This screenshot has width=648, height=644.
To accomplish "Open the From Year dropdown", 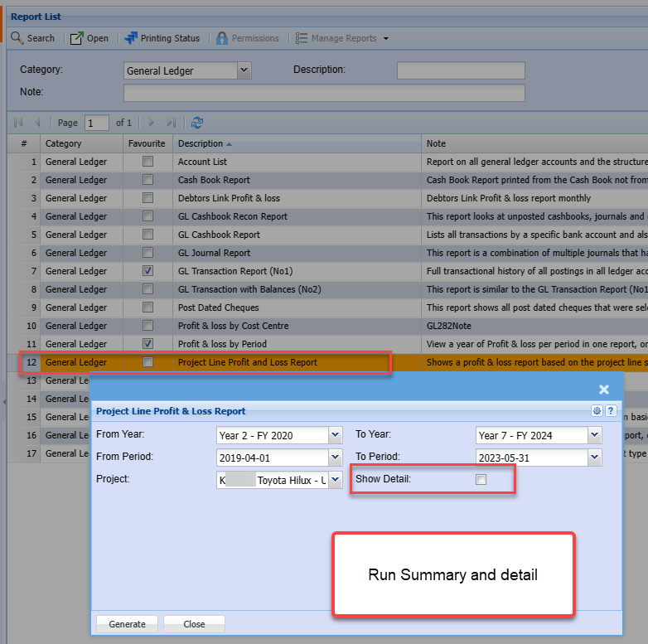I will coord(335,435).
